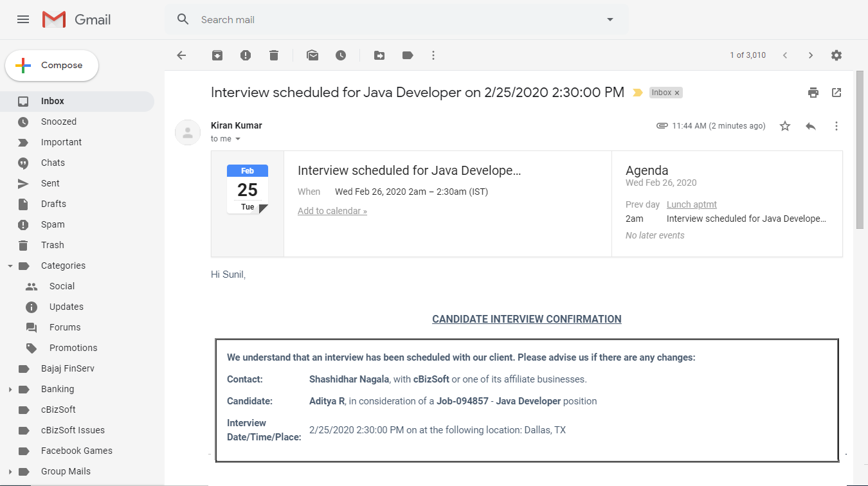Image resolution: width=868 pixels, height=486 pixels.
Task: Expand 'to me' recipient details
Action: (238, 139)
